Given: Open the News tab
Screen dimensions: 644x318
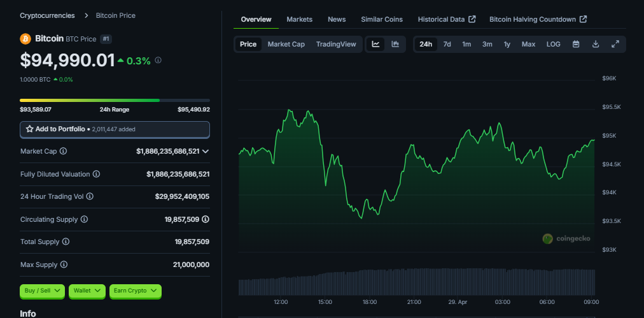Looking at the screenshot, I should [337, 19].
